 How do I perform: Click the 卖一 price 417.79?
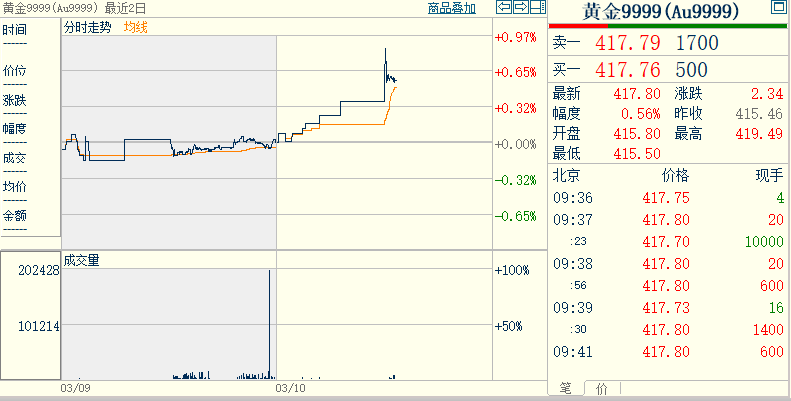(628, 43)
